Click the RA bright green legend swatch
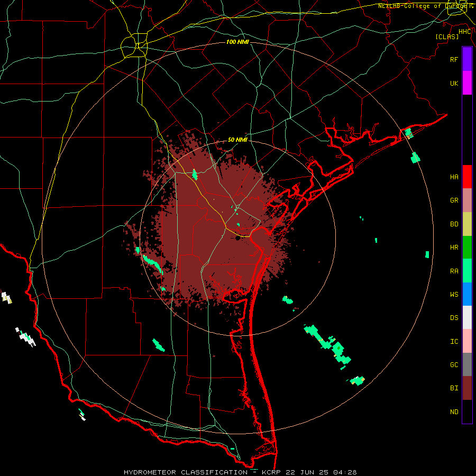This screenshot has height=476, width=476. [x=467, y=271]
